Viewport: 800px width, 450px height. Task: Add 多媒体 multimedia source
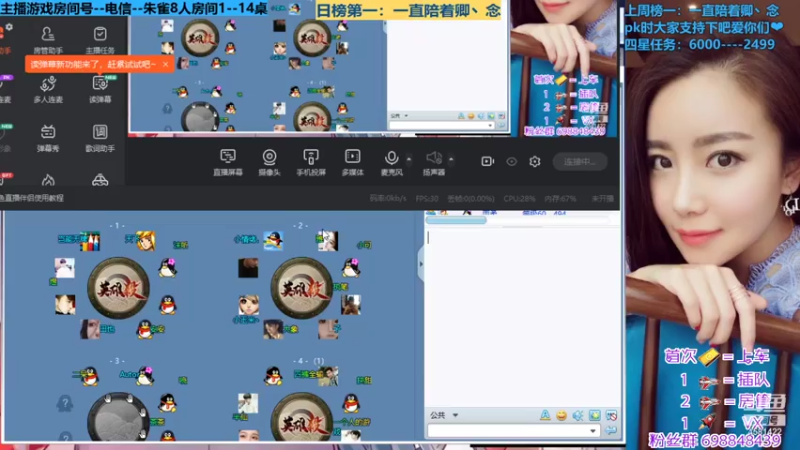click(353, 163)
